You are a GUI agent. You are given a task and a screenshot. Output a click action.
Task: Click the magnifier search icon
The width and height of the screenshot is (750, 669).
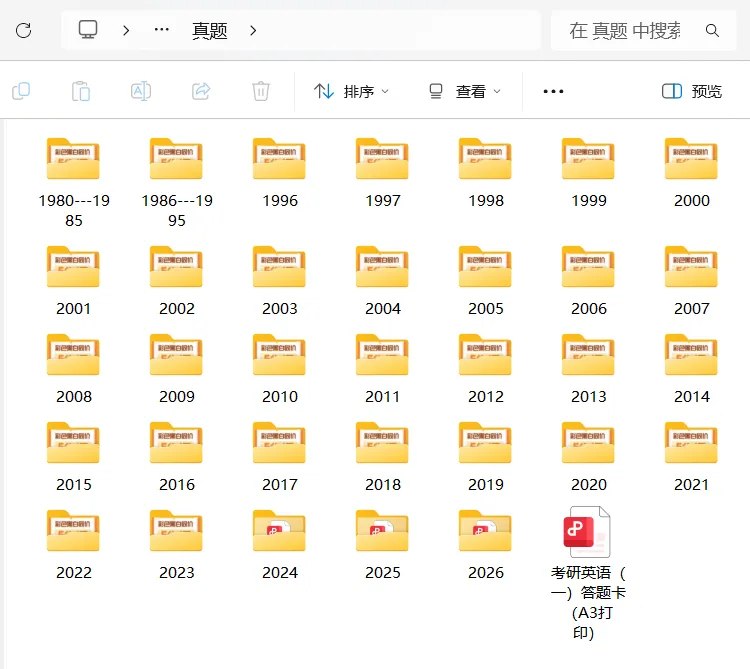[x=712, y=31]
